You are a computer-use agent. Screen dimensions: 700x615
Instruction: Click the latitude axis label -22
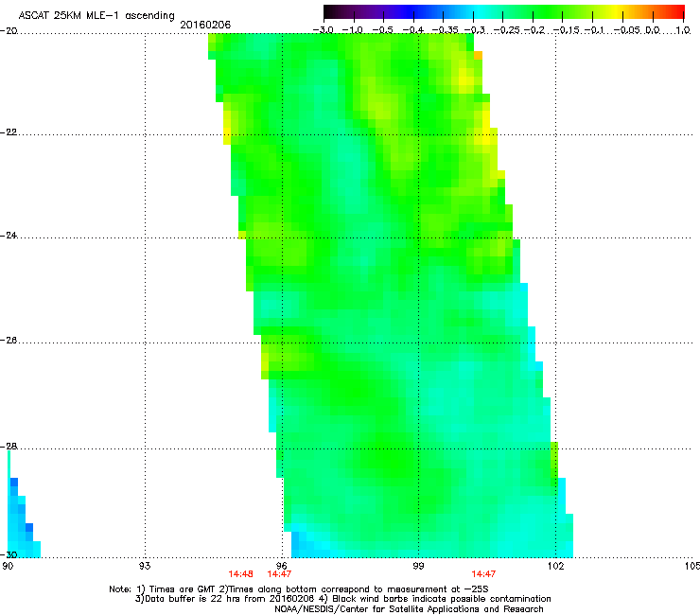tap(9, 132)
